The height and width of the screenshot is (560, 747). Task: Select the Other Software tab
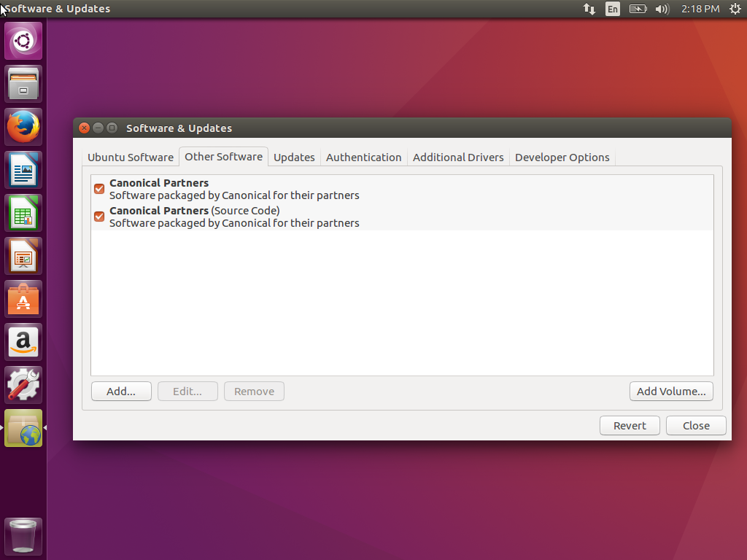tap(223, 157)
